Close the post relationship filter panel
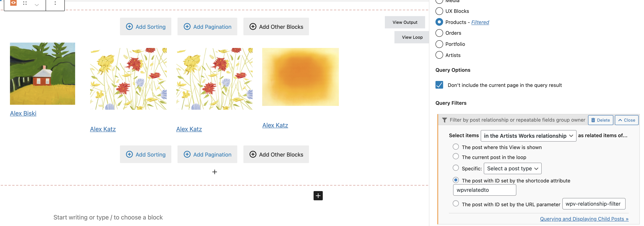 coord(627,120)
